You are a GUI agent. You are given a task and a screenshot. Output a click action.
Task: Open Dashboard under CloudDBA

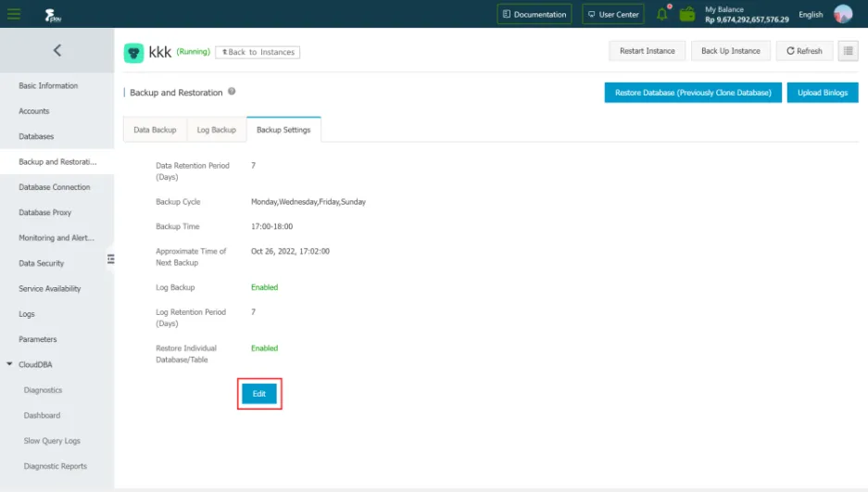(x=42, y=416)
